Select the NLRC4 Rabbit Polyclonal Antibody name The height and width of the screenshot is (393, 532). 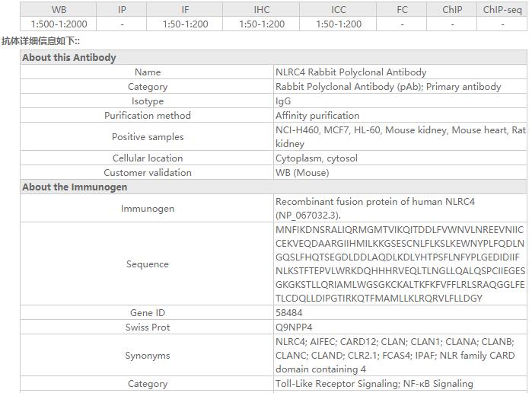(351, 72)
